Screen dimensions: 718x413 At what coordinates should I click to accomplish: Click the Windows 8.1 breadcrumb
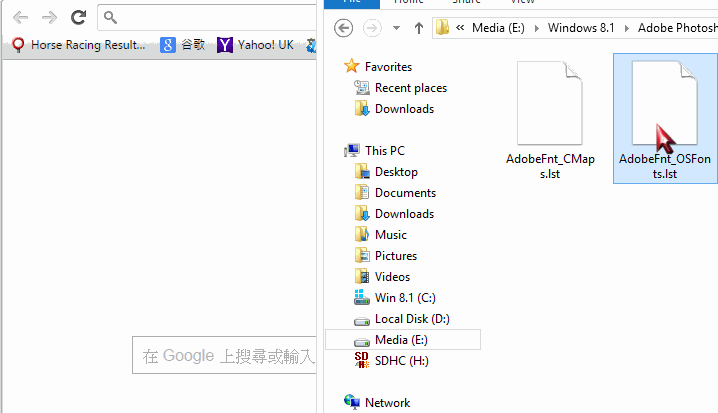click(x=581, y=28)
